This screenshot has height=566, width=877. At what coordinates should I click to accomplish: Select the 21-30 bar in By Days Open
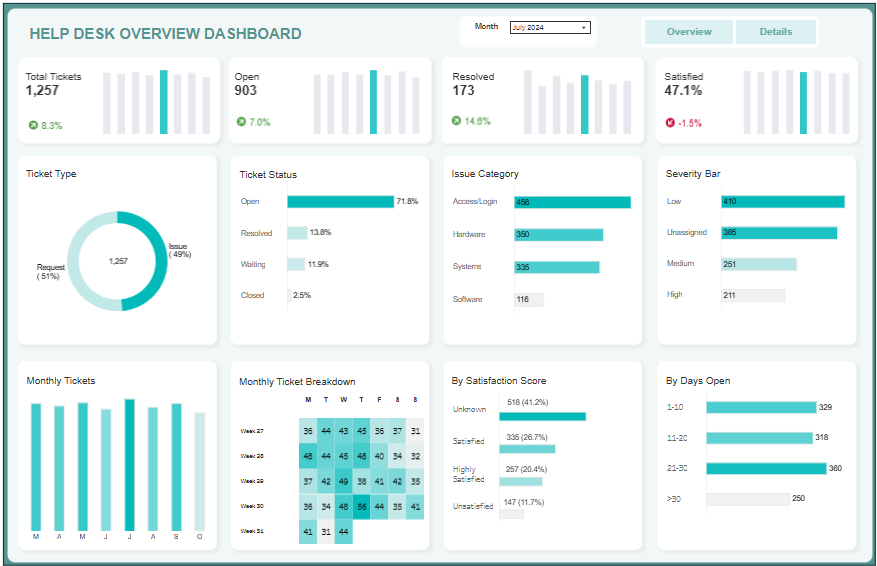[766, 468]
